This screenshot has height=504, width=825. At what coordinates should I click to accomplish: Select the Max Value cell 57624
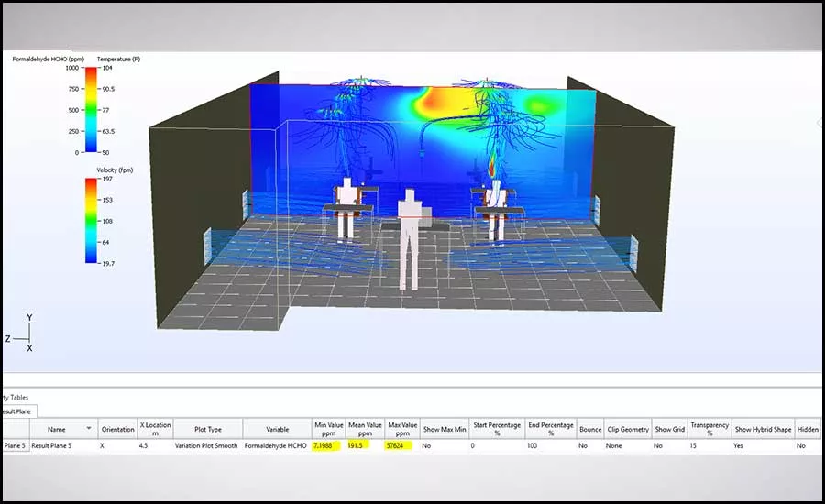coord(402,445)
